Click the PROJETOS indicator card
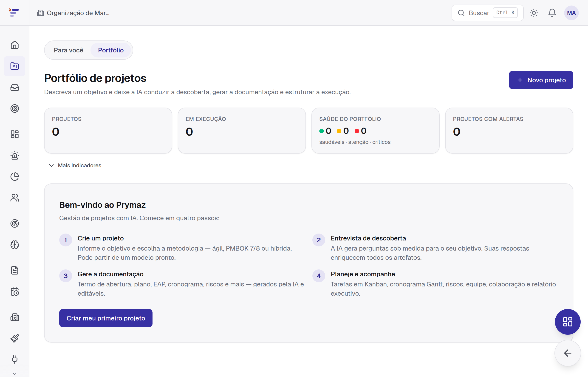This screenshot has width=588, height=377. (108, 131)
